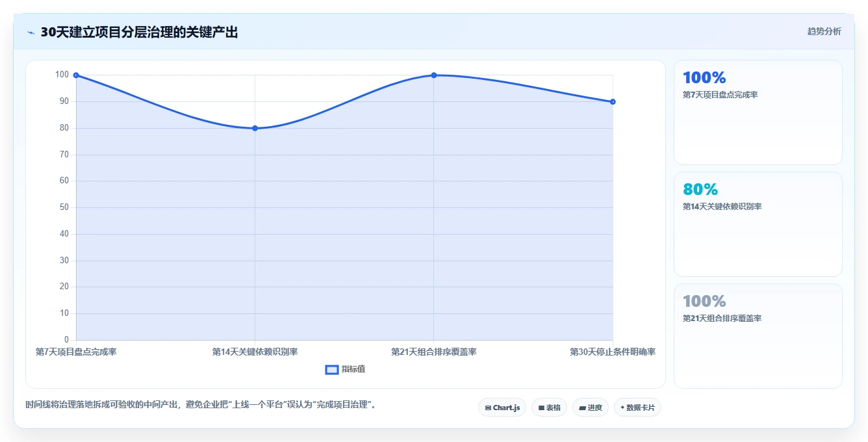The height and width of the screenshot is (442, 868).
Task: Click x-axis label 第7天项目盘点完成率
Action: pos(76,352)
